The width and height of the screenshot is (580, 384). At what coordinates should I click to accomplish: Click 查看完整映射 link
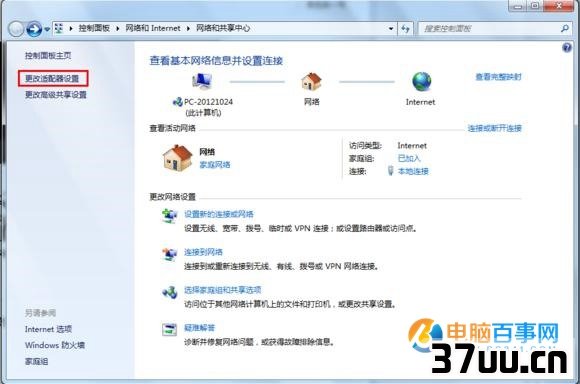[x=498, y=77]
